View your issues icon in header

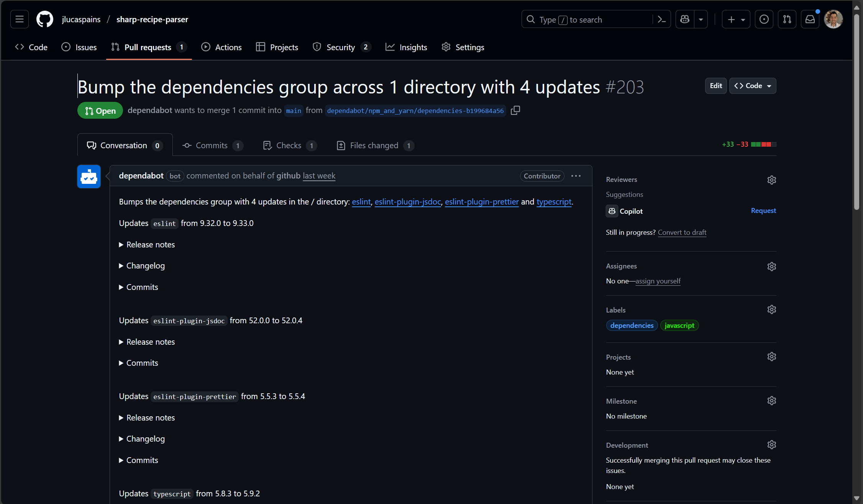tap(764, 19)
